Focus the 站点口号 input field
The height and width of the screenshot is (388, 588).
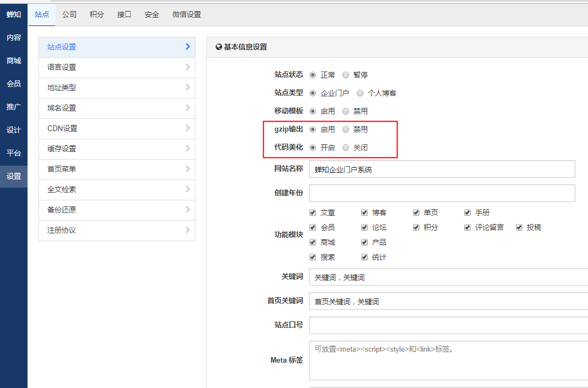[x=449, y=325]
